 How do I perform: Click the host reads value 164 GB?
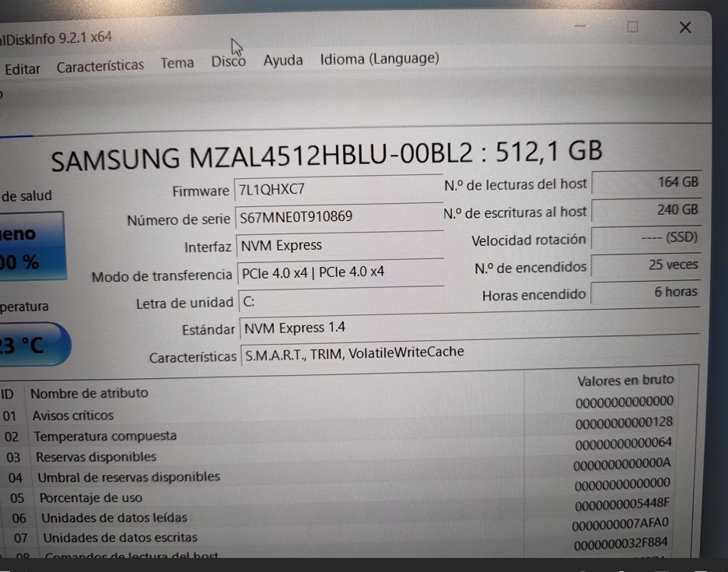click(x=647, y=182)
